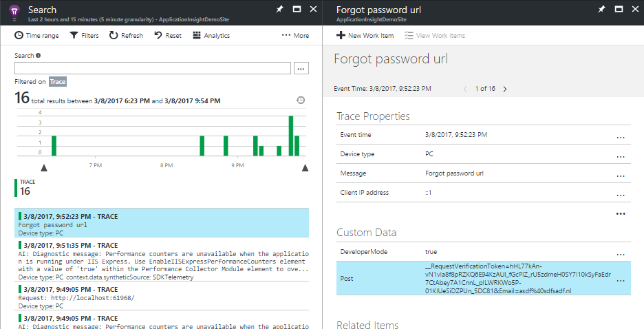Viewport: 644px width, 329px height.
Task: Pin the Forgot password url blade
Action: point(602,9)
